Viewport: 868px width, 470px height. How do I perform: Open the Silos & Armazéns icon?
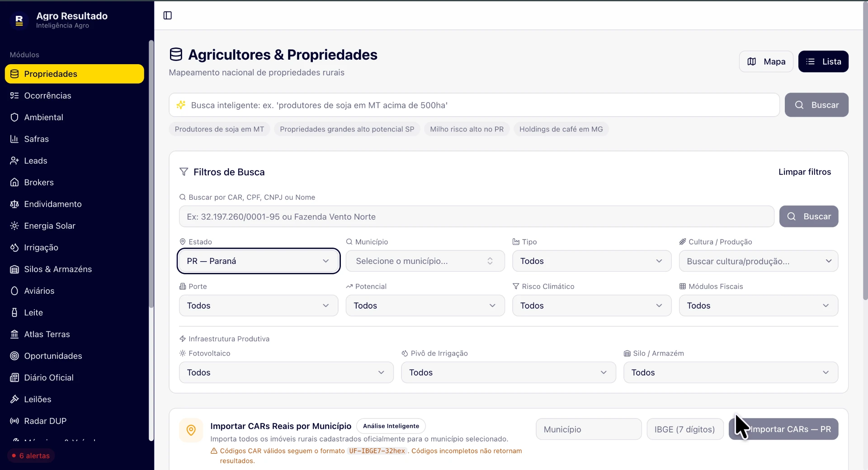14,269
